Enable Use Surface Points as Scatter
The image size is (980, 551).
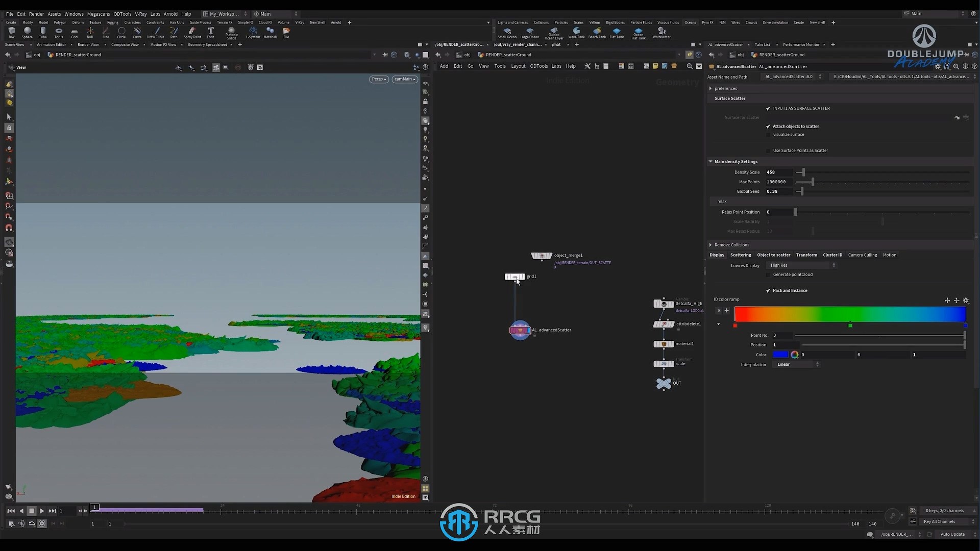(x=768, y=151)
